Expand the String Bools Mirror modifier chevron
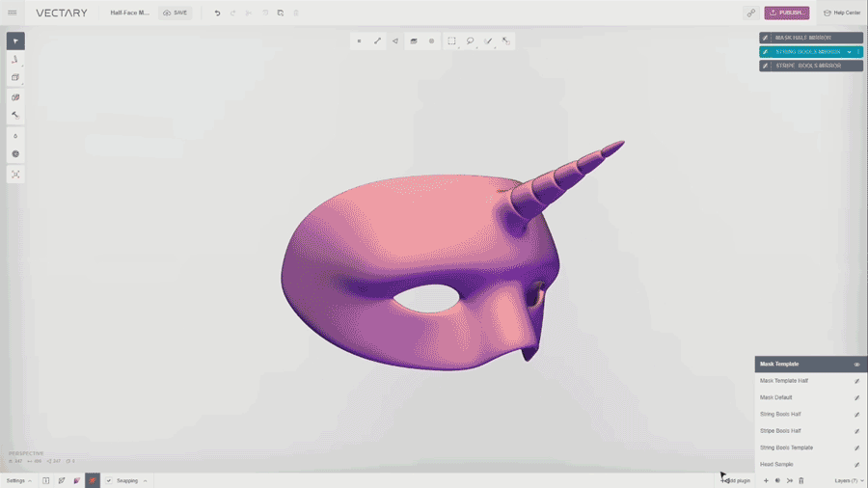 [x=849, y=52]
